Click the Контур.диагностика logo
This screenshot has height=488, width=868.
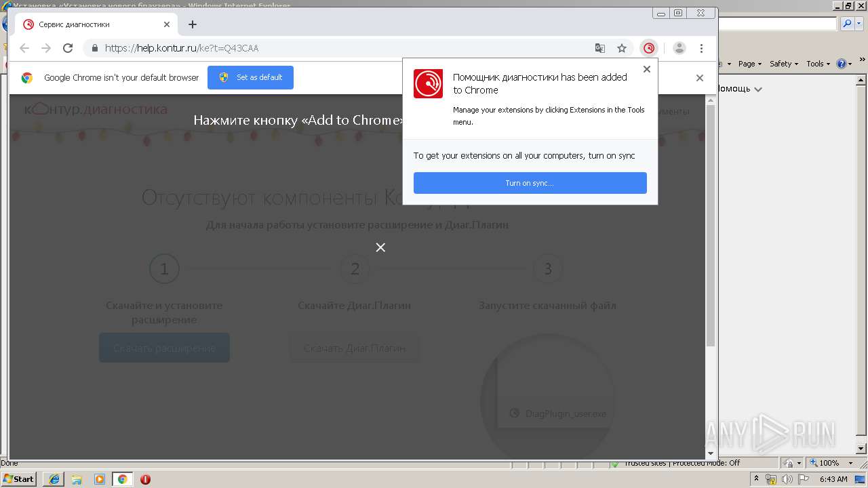click(x=96, y=109)
